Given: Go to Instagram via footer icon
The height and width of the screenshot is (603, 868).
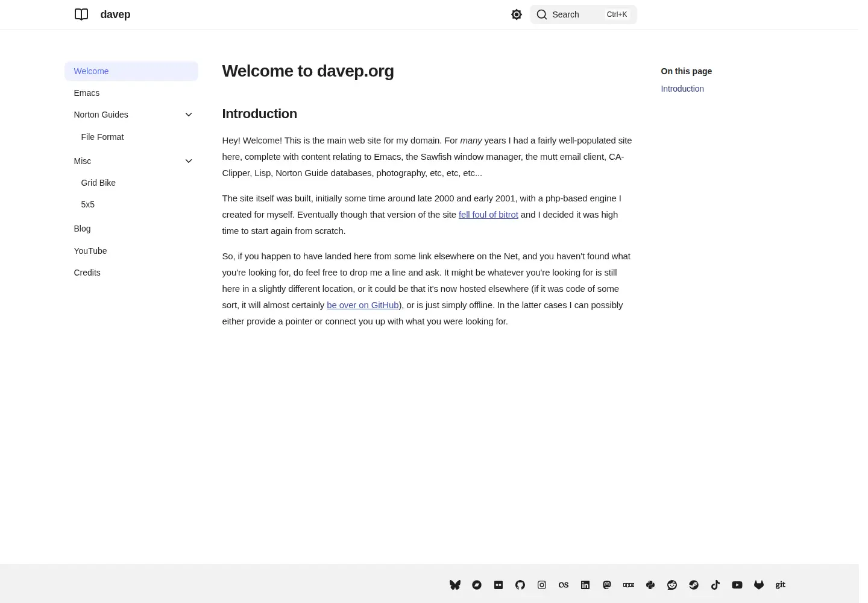Looking at the screenshot, I should (x=542, y=585).
